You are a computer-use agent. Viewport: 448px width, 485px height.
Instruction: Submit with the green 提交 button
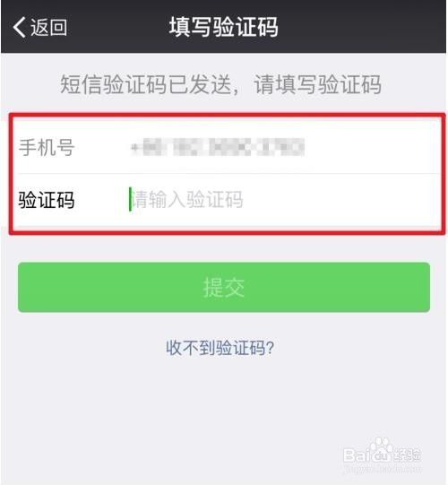pos(224,287)
